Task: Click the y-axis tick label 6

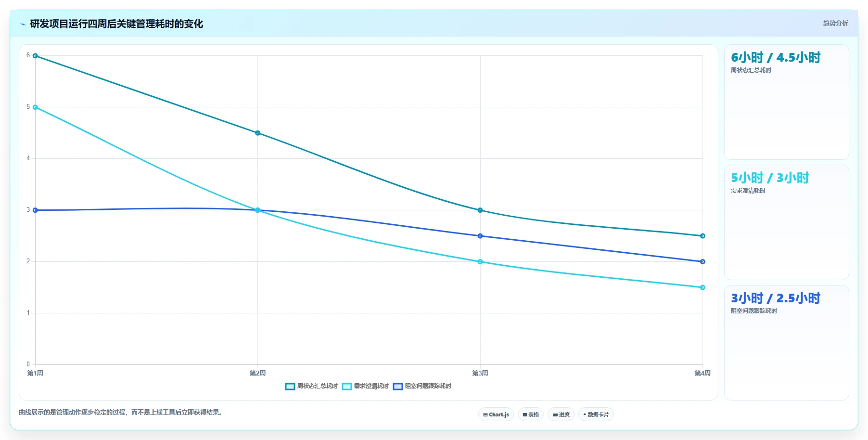Action: point(28,55)
